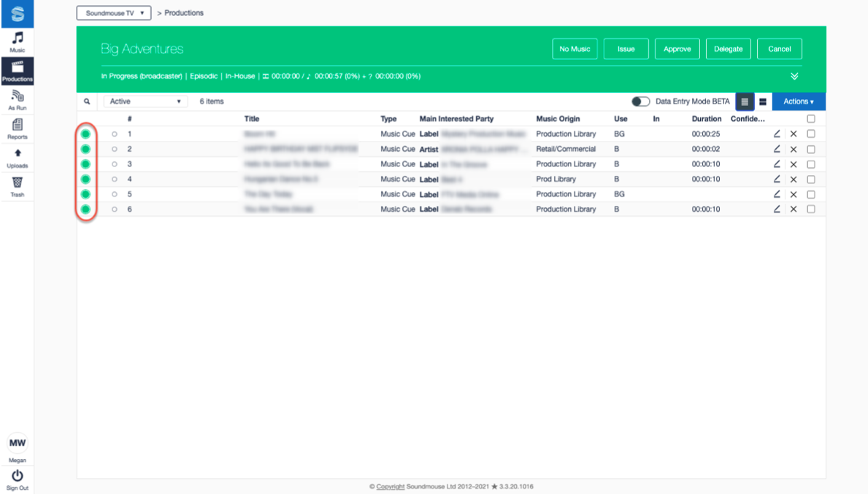This screenshot has height=497, width=868.
Task: Click the Issue button
Action: click(626, 49)
